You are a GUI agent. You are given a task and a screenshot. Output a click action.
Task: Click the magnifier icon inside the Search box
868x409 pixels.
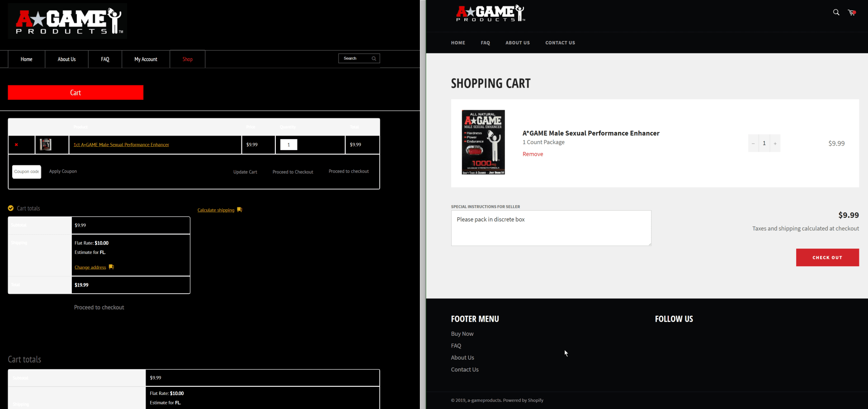374,58
